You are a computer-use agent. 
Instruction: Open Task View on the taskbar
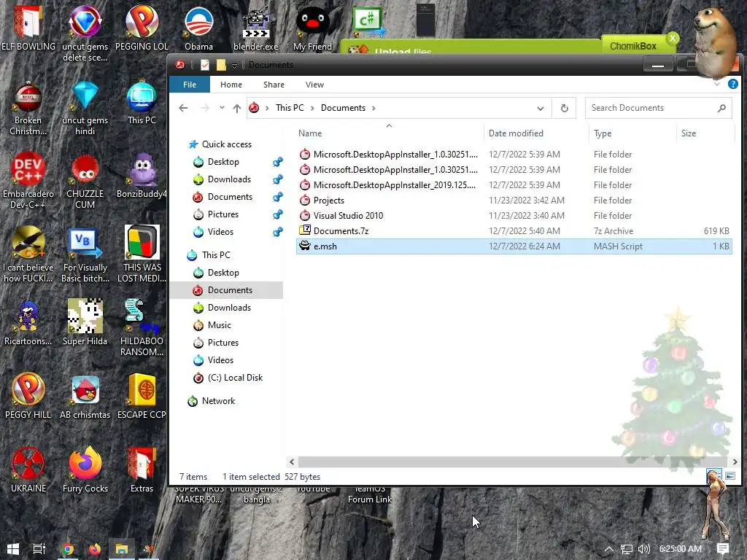click(x=39, y=549)
